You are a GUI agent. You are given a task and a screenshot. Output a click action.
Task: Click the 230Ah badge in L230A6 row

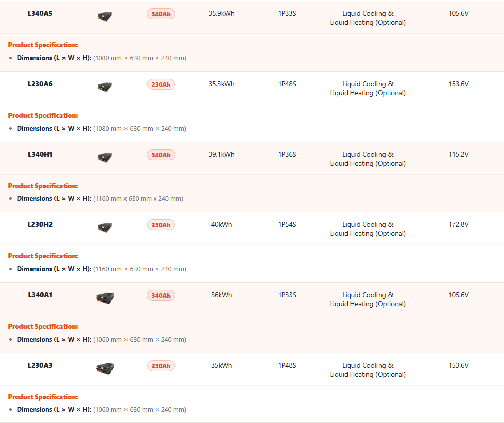(161, 85)
